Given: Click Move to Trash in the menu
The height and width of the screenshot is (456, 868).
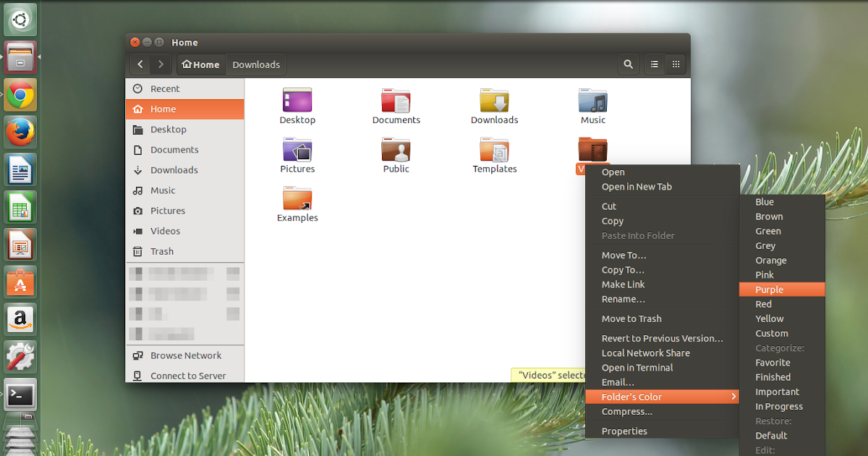Looking at the screenshot, I should point(631,318).
